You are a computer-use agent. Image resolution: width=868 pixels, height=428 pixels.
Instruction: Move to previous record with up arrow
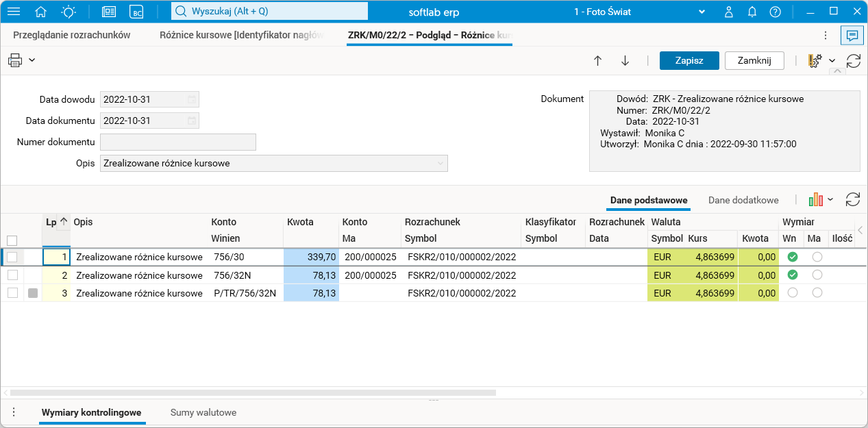click(597, 60)
